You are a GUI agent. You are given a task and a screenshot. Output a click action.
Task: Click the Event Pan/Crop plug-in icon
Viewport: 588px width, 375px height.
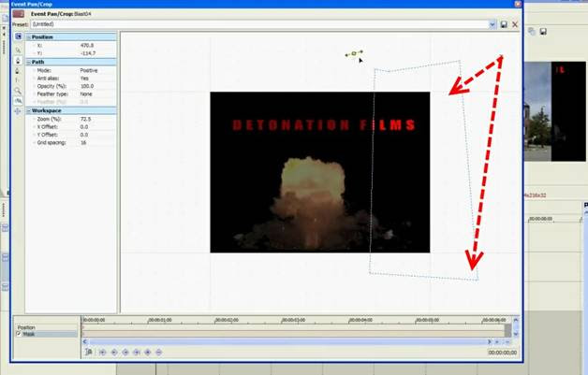pos(19,14)
